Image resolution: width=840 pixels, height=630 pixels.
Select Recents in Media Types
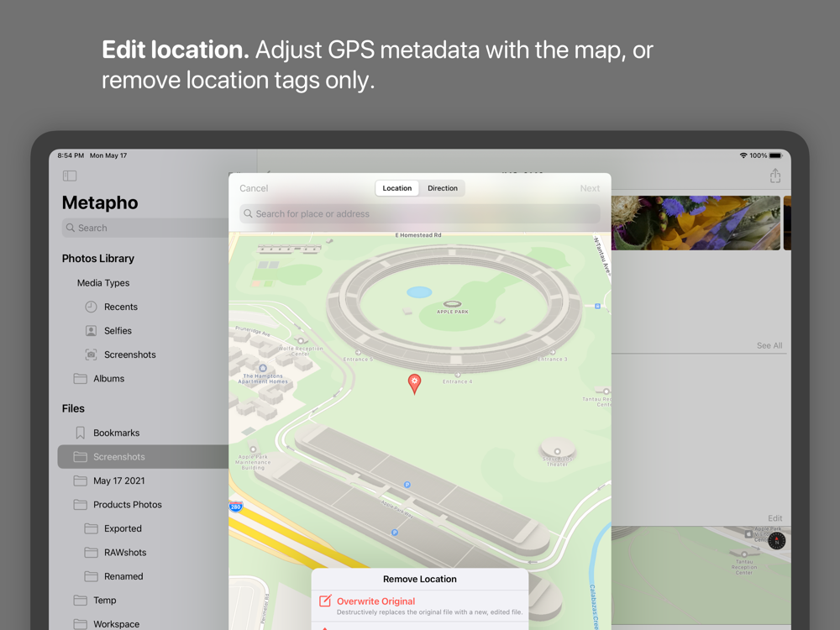pyautogui.click(x=120, y=307)
